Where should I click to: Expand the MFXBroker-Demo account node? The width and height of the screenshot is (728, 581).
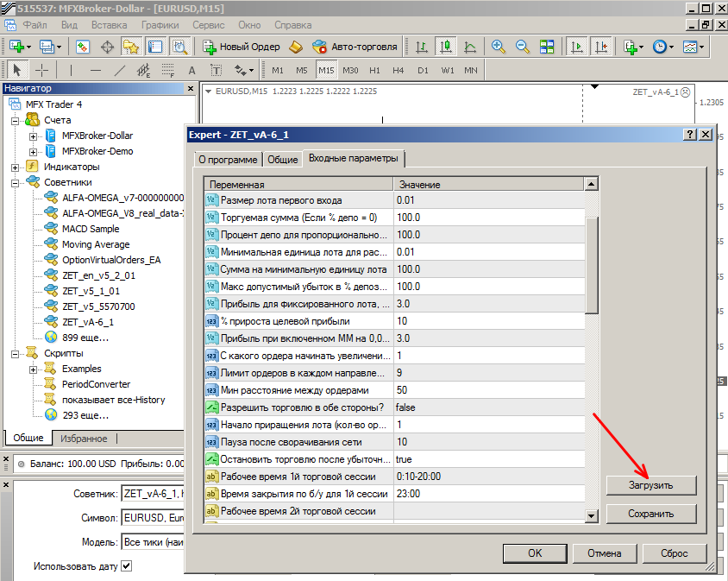(x=33, y=152)
